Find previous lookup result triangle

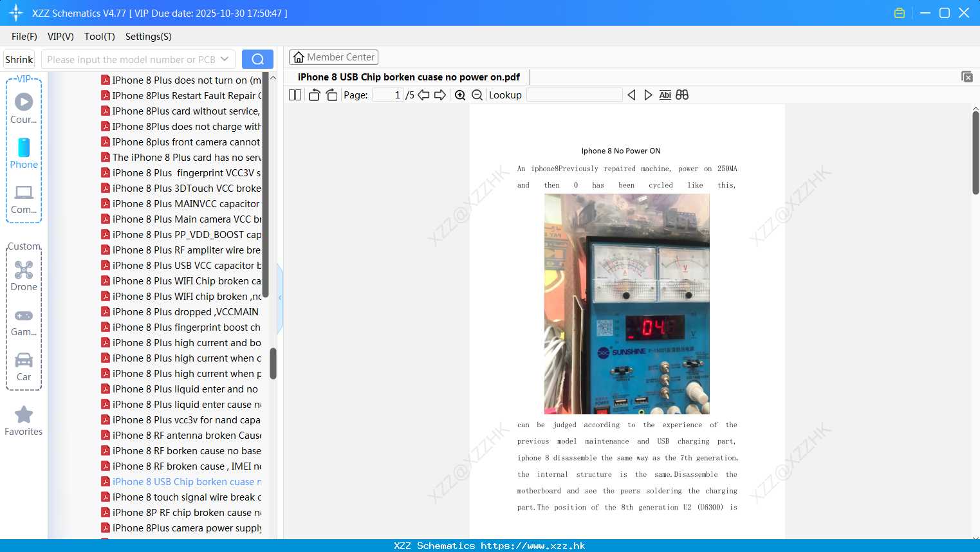[631, 95]
